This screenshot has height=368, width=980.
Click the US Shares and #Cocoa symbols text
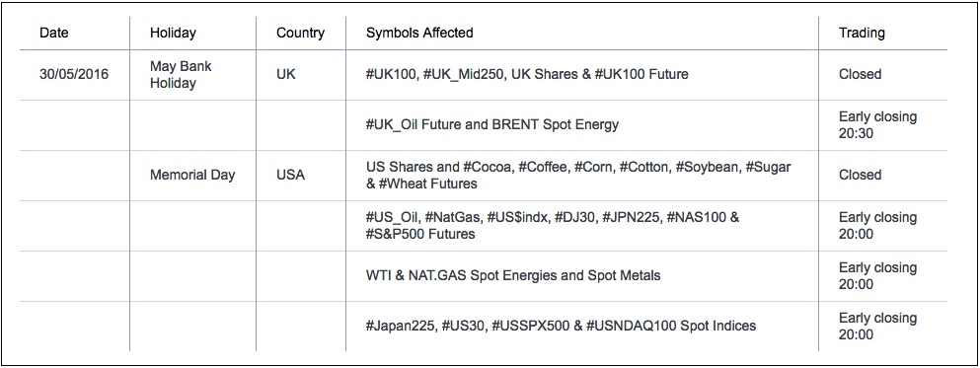pyautogui.click(x=578, y=175)
